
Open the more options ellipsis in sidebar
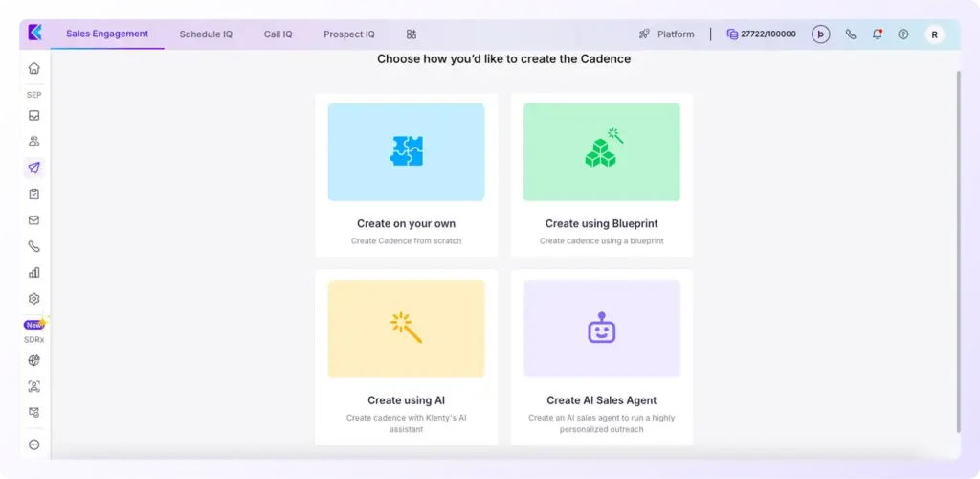click(x=34, y=445)
